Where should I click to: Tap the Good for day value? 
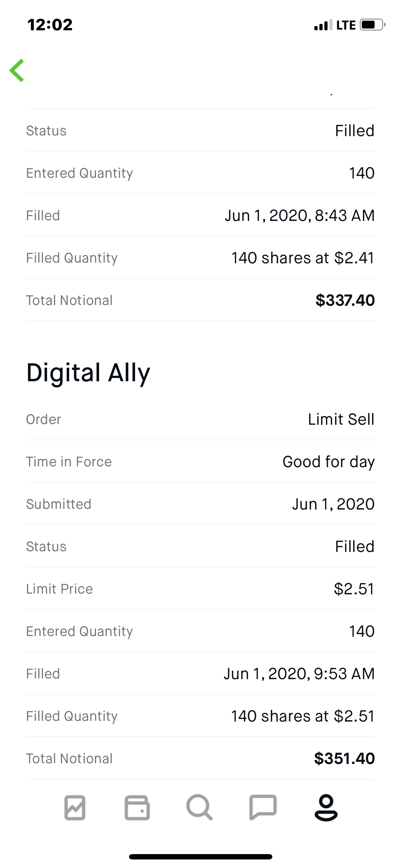[328, 462]
